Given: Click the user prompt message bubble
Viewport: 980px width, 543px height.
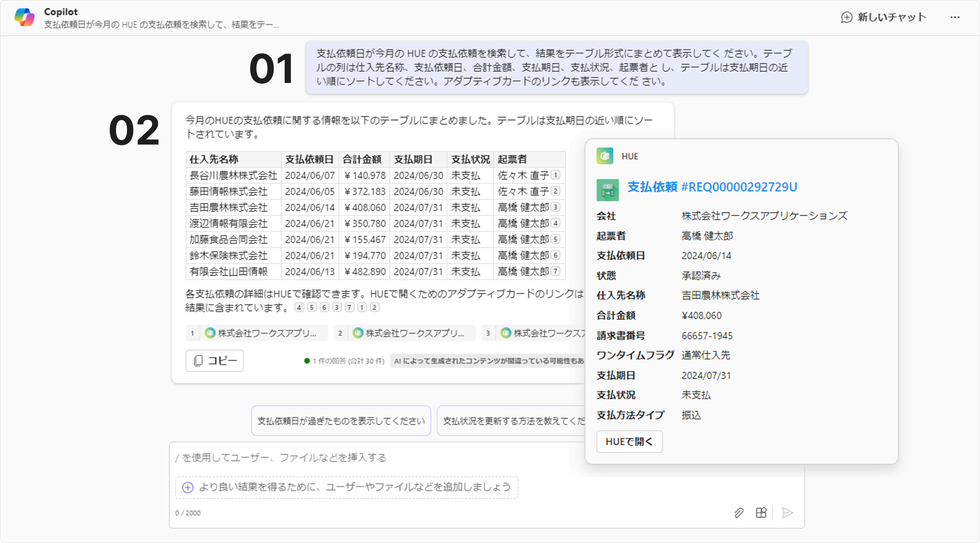Looking at the screenshot, I should point(556,67).
